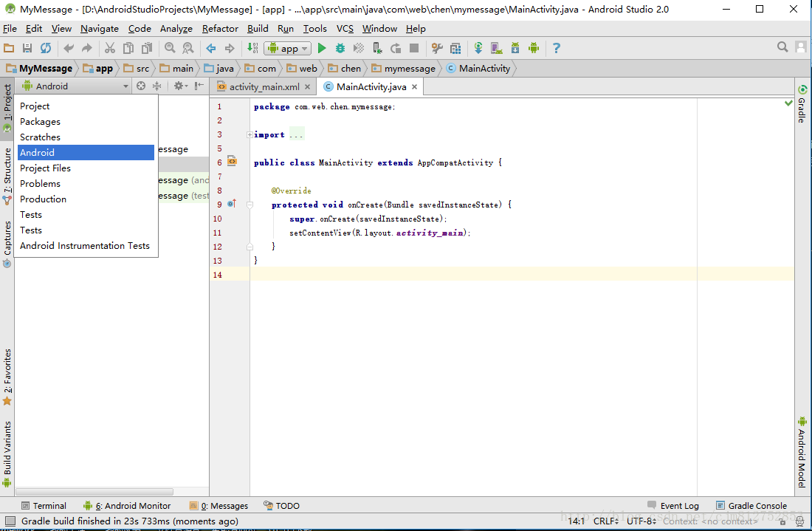Run app with the green play icon
Image resolution: width=812 pixels, height=531 pixels.
tap(322, 48)
